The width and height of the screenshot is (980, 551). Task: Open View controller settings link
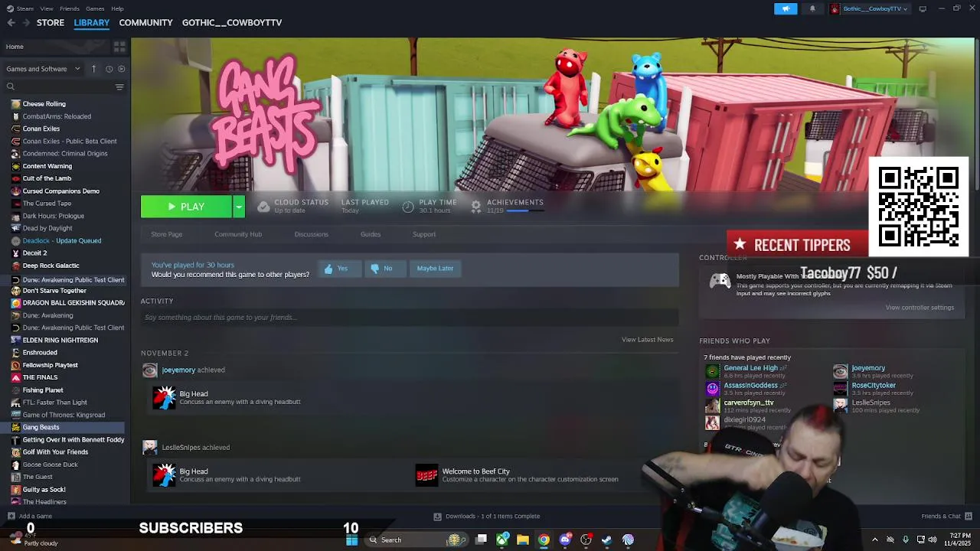click(920, 308)
